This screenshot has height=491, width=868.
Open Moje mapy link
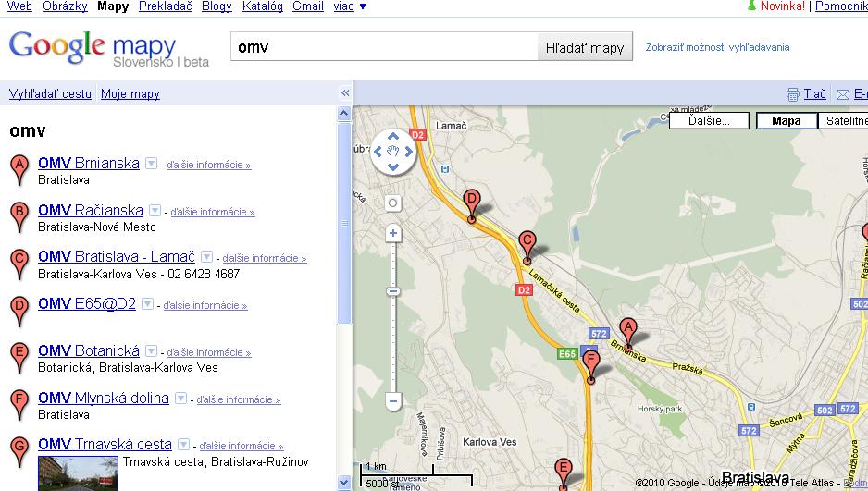(130, 94)
